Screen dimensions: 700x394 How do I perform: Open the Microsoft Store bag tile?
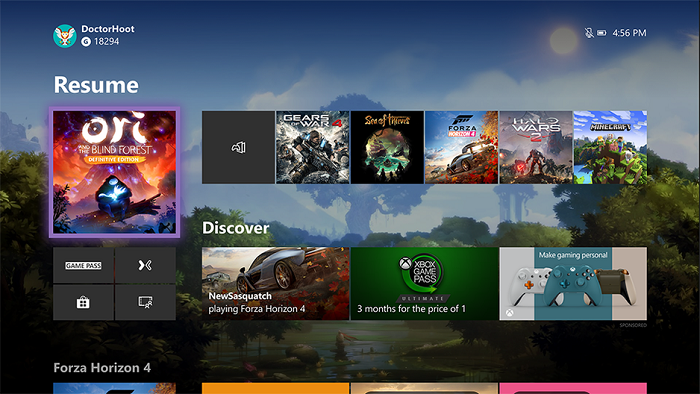click(x=83, y=303)
